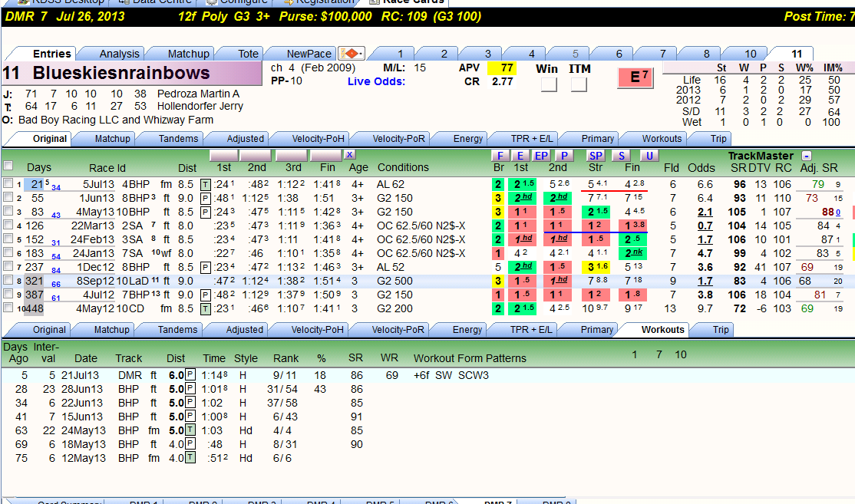Click the blank box above the 1st column
The width and height of the screenshot is (855, 504).
coord(223,155)
